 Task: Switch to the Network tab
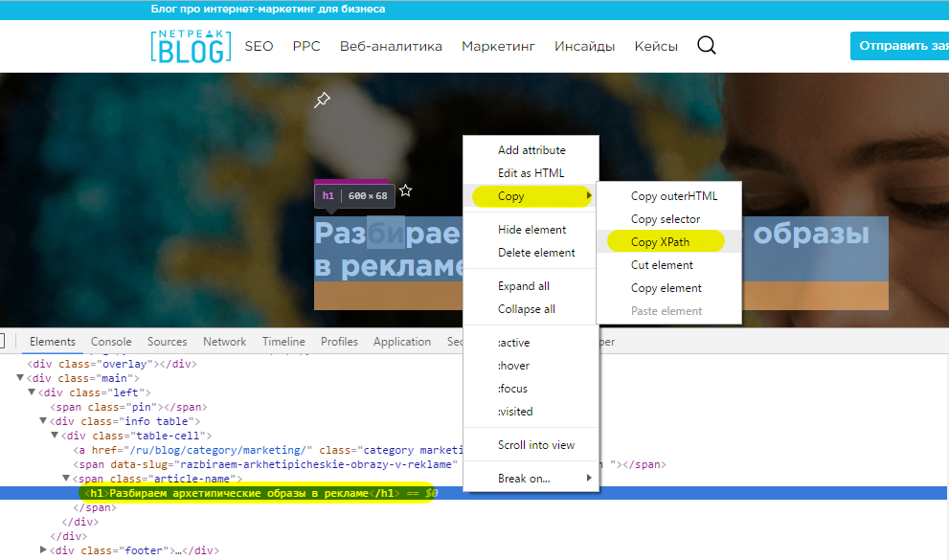224,342
